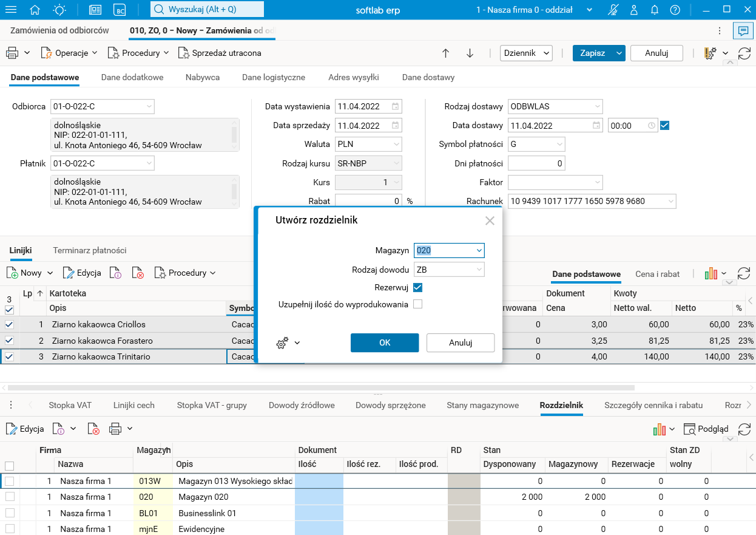Expand the Rachunek account dropdown
The height and width of the screenshot is (535, 756).
click(670, 201)
